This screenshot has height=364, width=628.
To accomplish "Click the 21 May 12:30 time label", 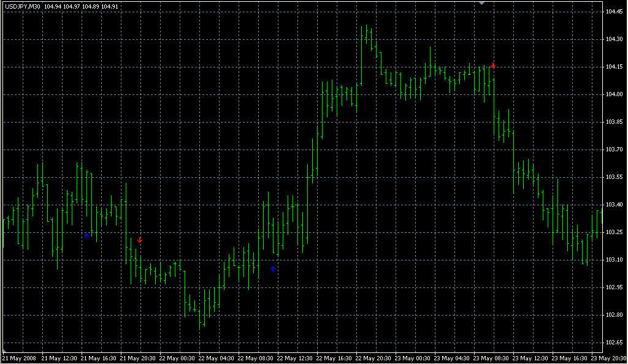I will [x=59, y=358].
